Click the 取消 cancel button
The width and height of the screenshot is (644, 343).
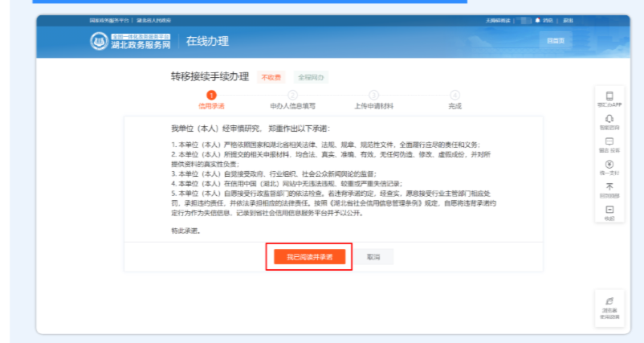(x=373, y=257)
